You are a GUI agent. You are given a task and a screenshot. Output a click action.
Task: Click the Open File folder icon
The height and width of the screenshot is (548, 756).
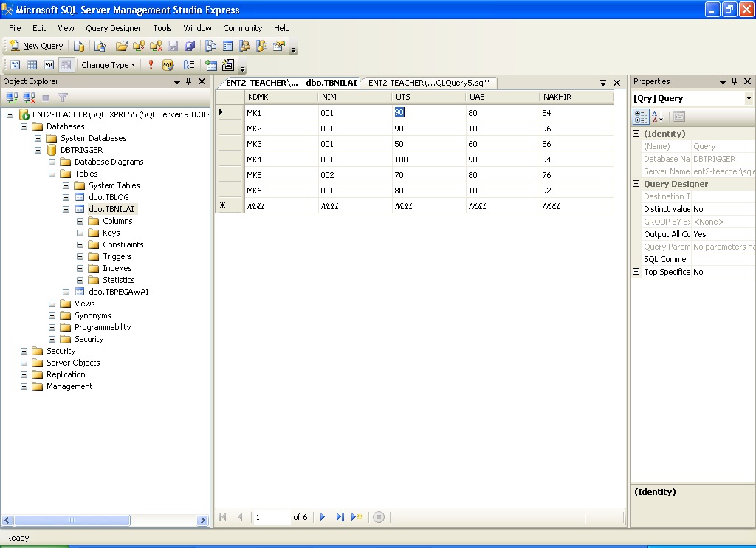coord(122,46)
